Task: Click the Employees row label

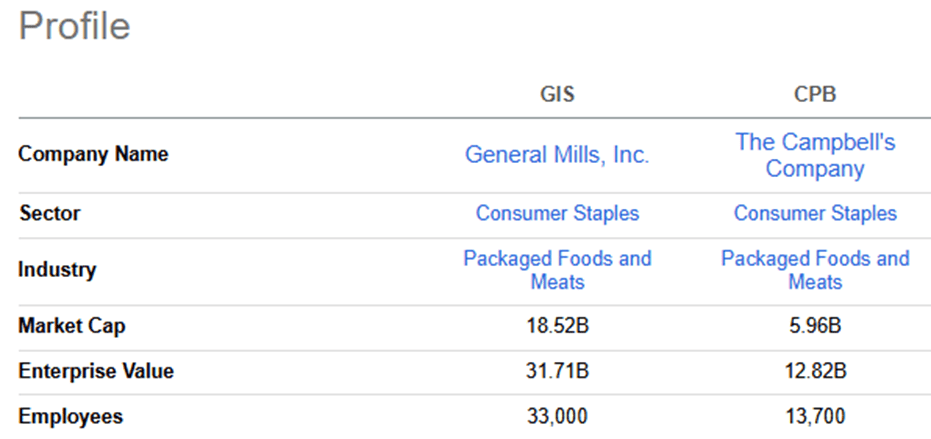Action: coord(71,416)
